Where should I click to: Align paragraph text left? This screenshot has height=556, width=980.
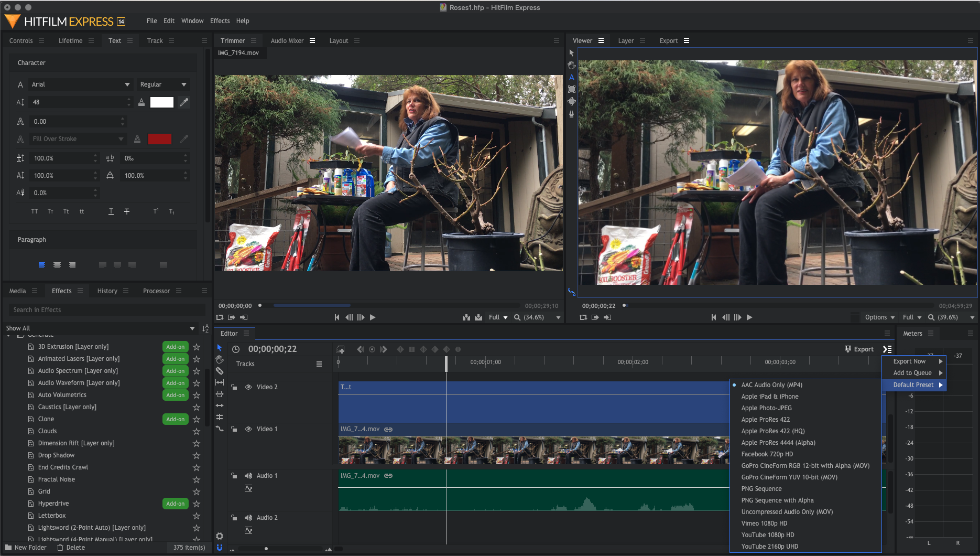[x=42, y=265]
